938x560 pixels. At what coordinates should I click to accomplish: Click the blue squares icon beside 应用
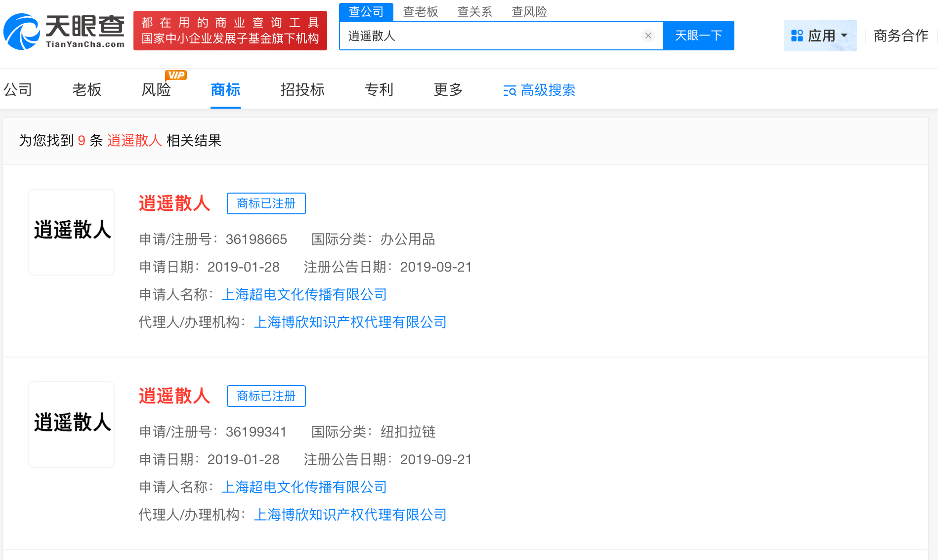pyautogui.click(x=797, y=35)
